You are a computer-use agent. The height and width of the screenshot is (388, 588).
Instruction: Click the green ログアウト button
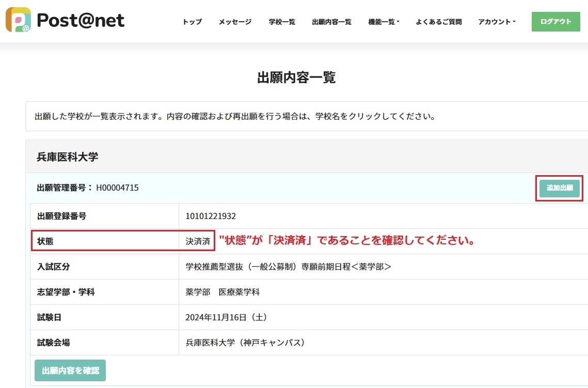click(556, 22)
